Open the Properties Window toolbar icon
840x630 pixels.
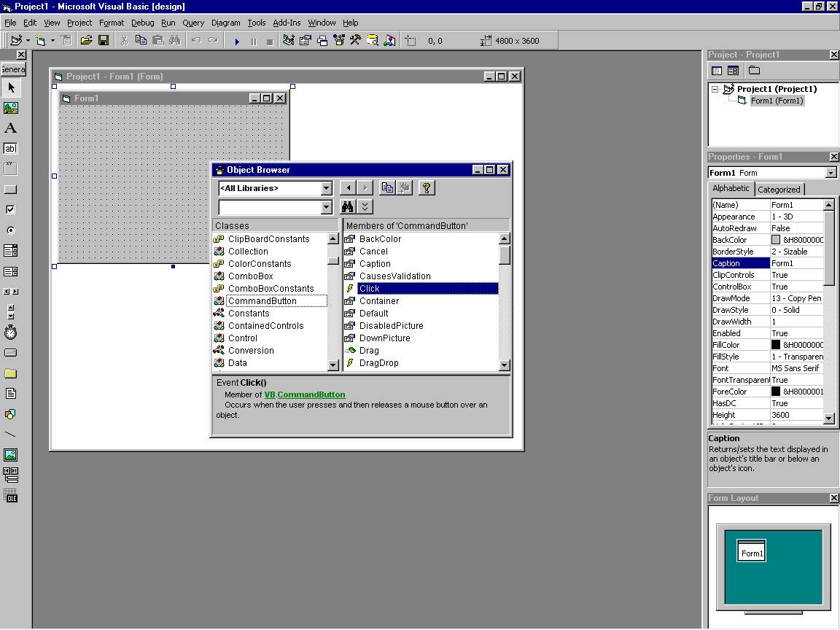(x=306, y=41)
